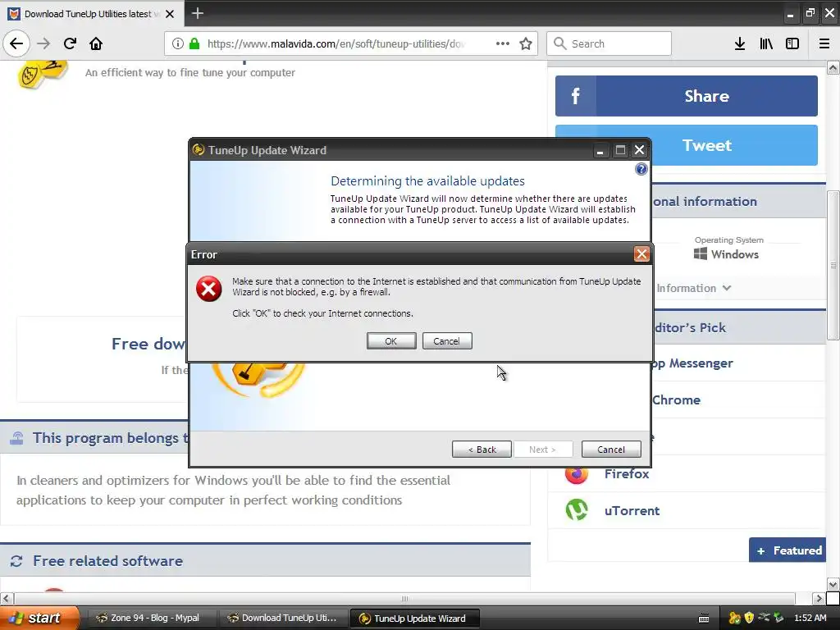Click the Facebook Share button
Viewport: 840px width, 630px height.
coord(687,96)
